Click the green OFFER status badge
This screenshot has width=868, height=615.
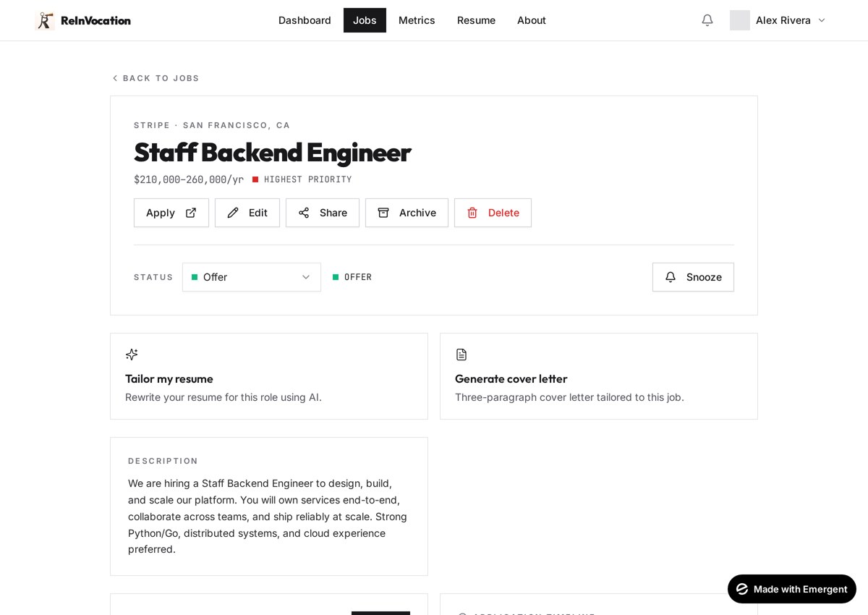352,277
